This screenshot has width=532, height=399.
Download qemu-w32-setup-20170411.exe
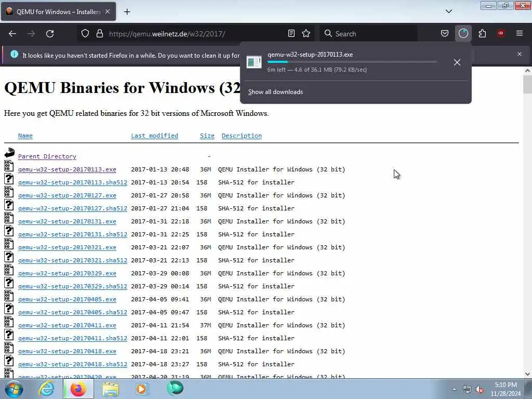tap(67, 325)
